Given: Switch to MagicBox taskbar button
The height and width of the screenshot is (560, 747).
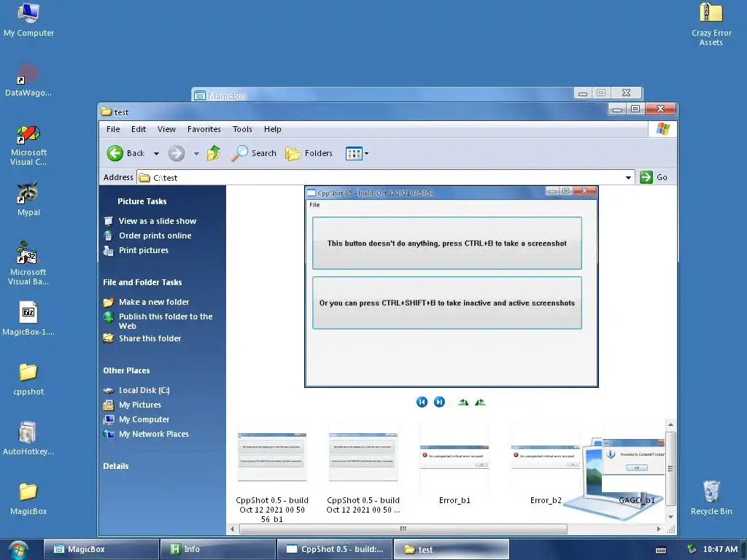Looking at the screenshot, I should point(101,550).
